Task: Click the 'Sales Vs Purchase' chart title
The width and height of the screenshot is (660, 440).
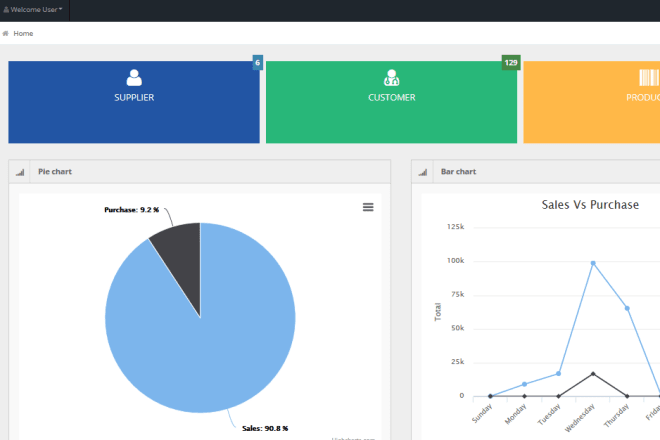Action: 590,205
